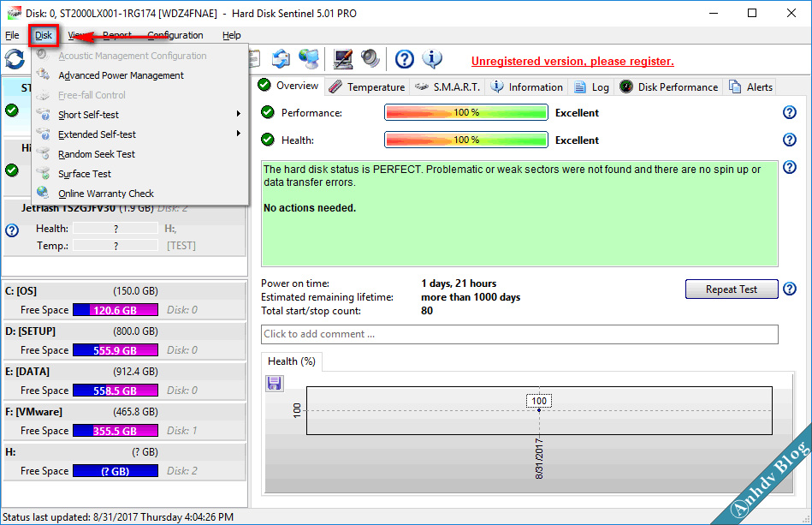Click the second disk's green status check
Viewport: 812px width, 525px height.
12,170
